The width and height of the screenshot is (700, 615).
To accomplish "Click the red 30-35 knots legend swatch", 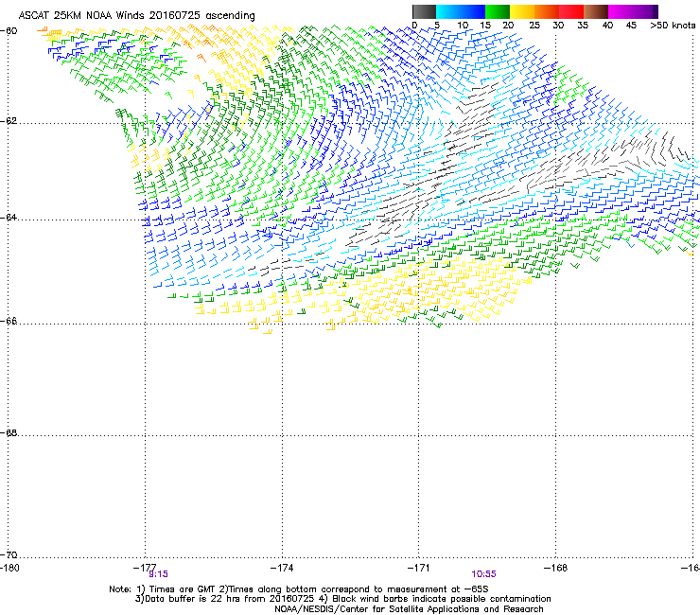I will 571,11.
